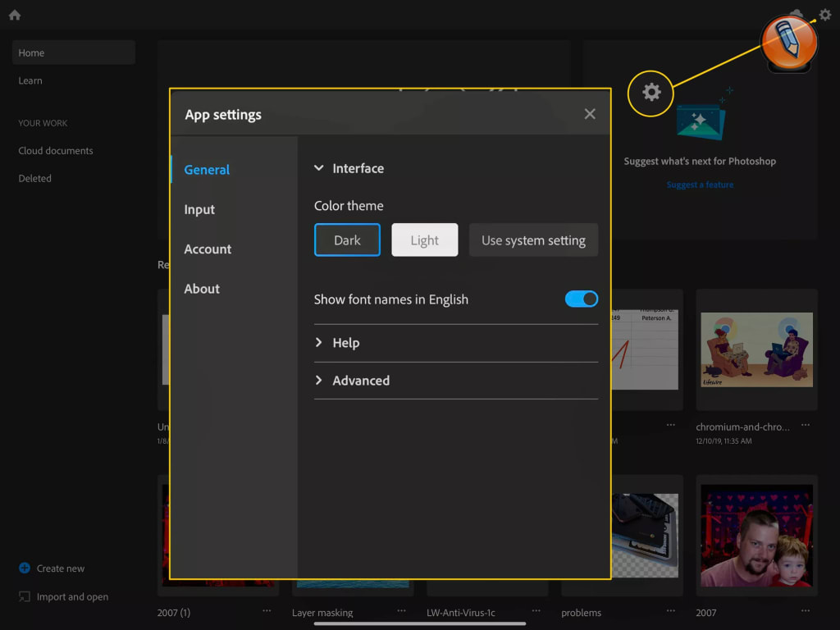Click the 'chromium-and-chro...' file name
This screenshot has height=630, width=840.
(x=742, y=427)
